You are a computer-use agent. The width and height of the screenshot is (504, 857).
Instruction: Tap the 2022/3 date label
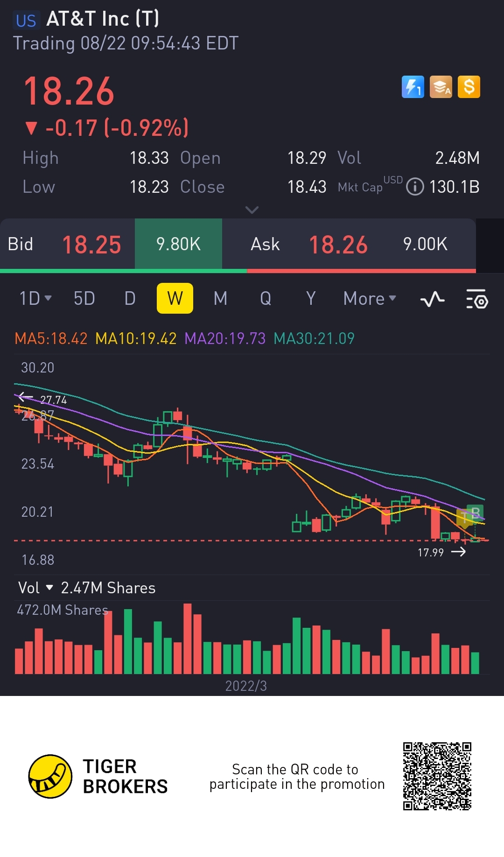pyautogui.click(x=246, y=686)
